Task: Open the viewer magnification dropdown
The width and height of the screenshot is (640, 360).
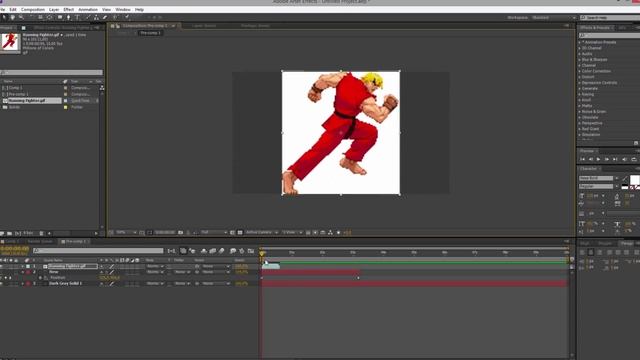Action: click(x=127, y=232)
